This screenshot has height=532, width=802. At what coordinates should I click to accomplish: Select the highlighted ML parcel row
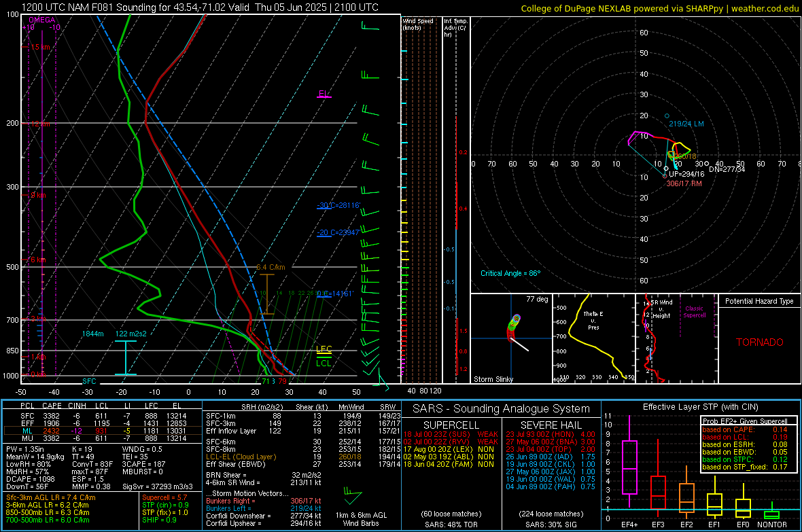point(103,431)
